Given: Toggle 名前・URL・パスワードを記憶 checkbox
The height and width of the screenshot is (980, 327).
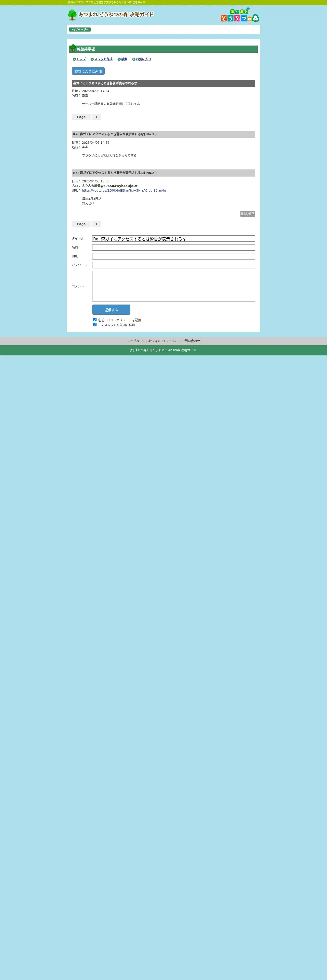Looking at the screenshot, I should click(95, 320).
